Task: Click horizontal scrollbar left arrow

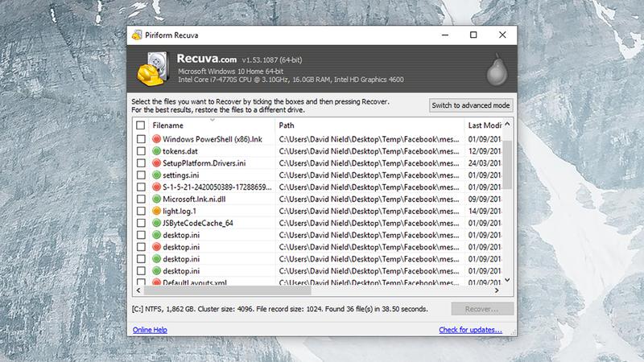Action: [x=138, y=290]
